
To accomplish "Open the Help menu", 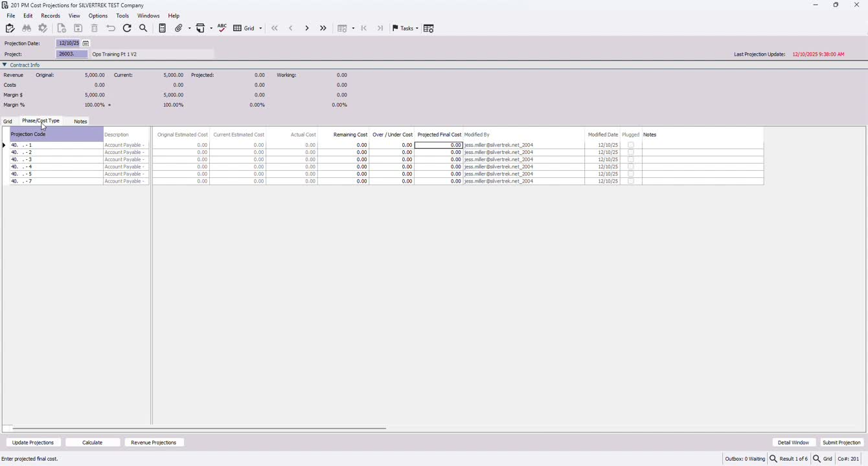I will pyautogui.click(x=174, y=16).
